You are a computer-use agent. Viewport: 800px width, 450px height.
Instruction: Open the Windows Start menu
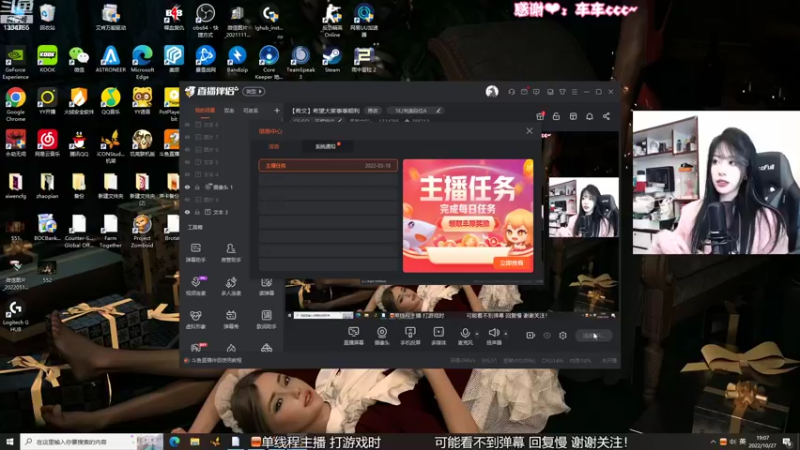point(10,442)
